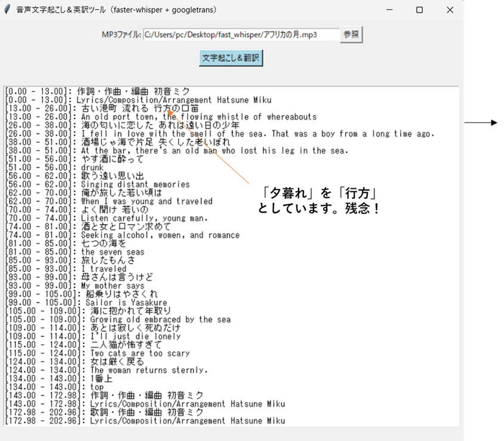Click the MP3ファイル label

[x=121, y=35]
